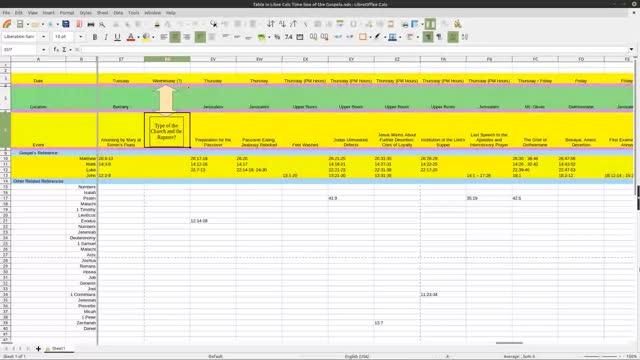Viewport: 640px width, 360px height.
Task: Open the File menu
Action: (x=6, y=13)
